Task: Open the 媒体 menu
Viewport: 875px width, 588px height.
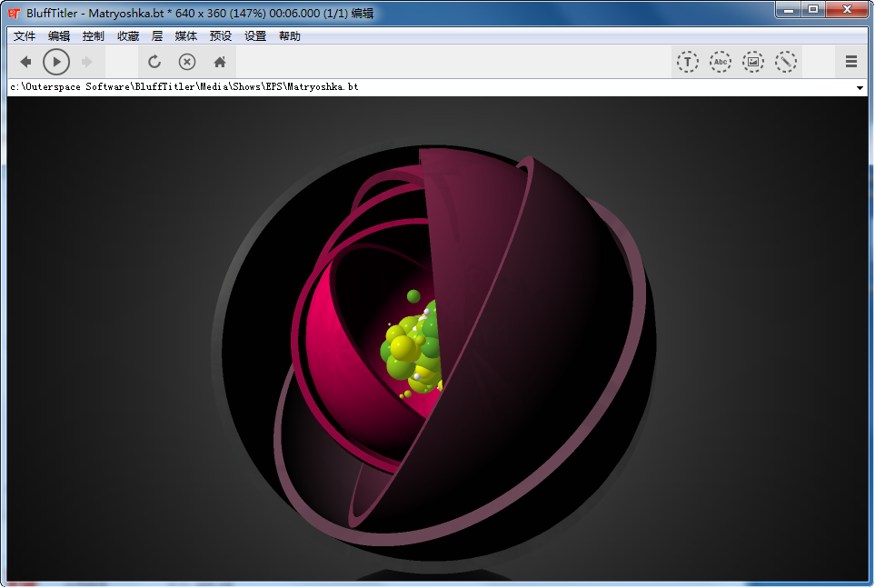Action: point(186,36)
